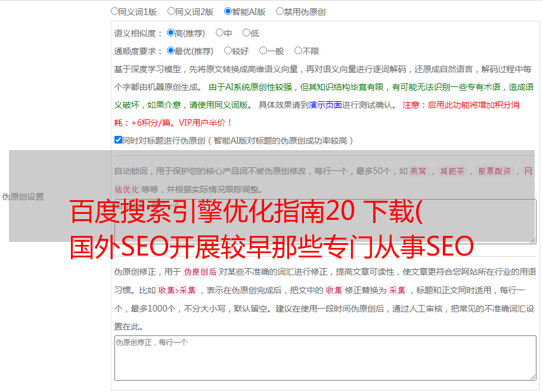Click the 伪原创后 highlighted tag
Viewport: 543px width, 392px height.
pos(200,272)
